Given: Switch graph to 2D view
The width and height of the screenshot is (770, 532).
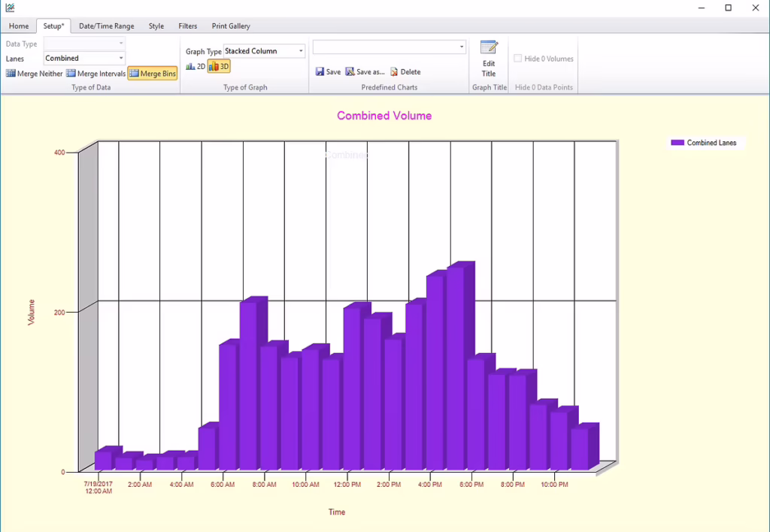Looking at the screenshot, I should tap(196, 66).
